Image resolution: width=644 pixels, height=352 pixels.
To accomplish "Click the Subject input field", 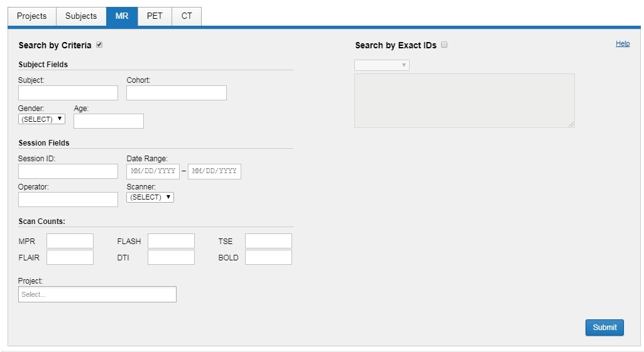I will point(68,93).
